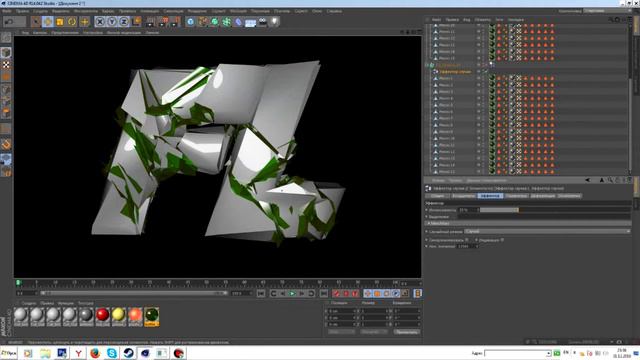The image size is (640, 360).
Task: Toggle Синхронизировать checkbox
Action: point(467,240)
